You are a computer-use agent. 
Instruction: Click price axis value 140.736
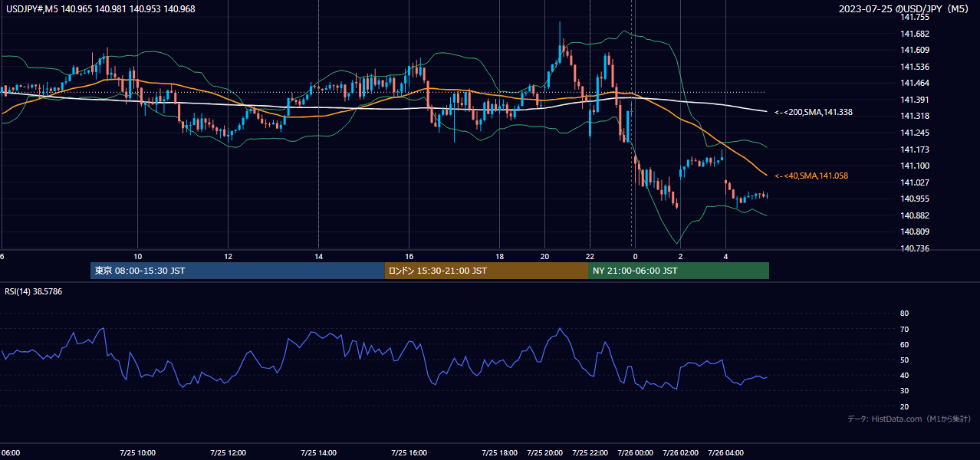916,248
